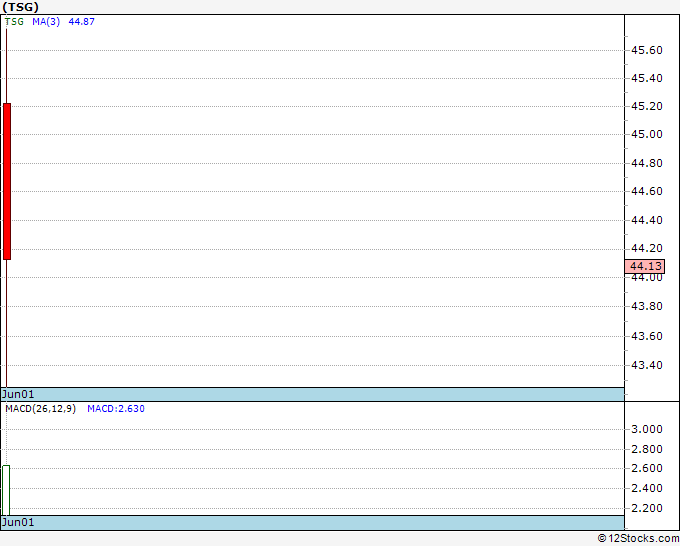Open the 12Stocks.com copyright link
This screenshot has width=680, height=546.
[x=638, y=539]
